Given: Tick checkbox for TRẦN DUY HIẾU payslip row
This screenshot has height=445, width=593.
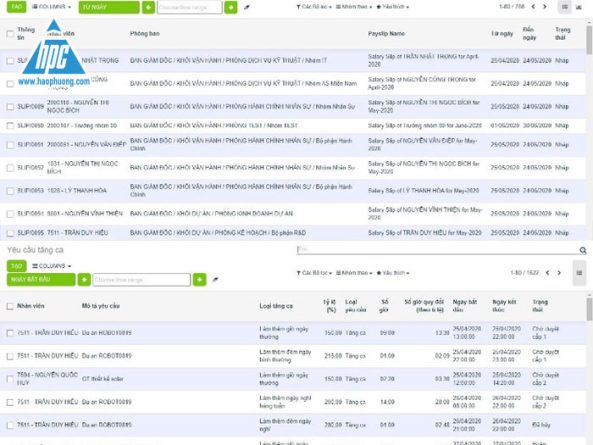Looking at the screenshot, I should [10, 233].
